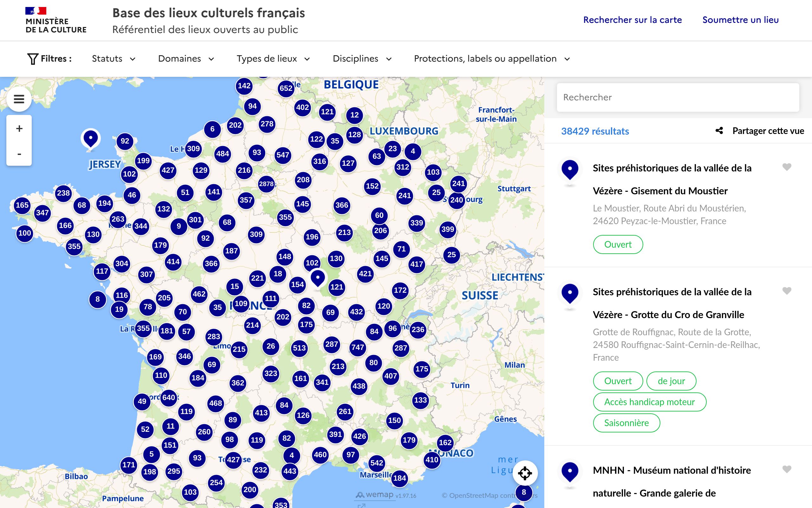
Task: Click the geolocate crosshair button
Action: coord(525,473)
